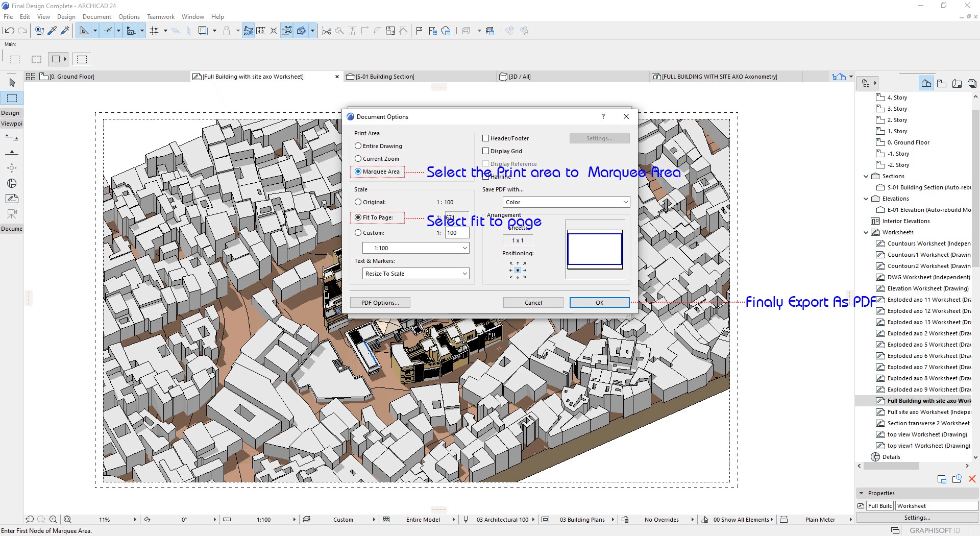Image resolution: width=980 pixels, height=536 pixels.
Task: Collapse the Worksheets tree node
Action: coord(866,232)
